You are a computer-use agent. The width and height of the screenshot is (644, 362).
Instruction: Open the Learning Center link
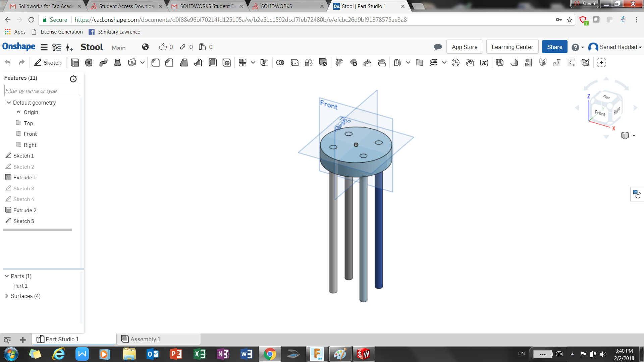(x=512, y=47)
